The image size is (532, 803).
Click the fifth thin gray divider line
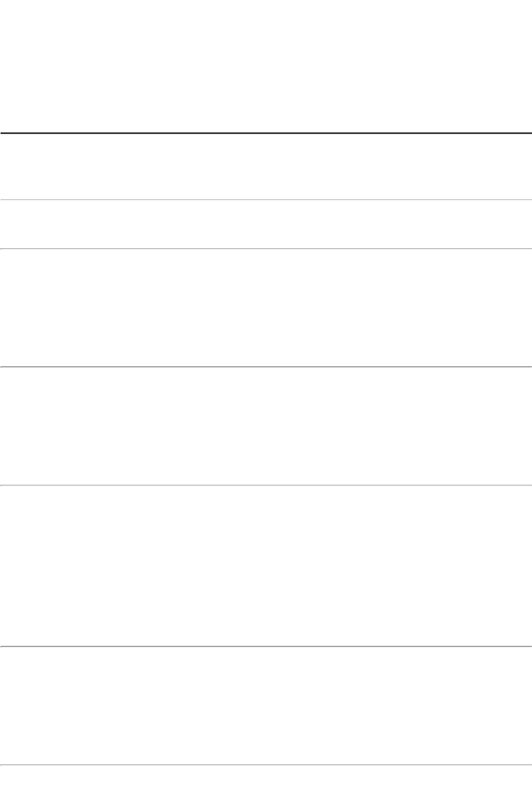[x=266, y=646]
